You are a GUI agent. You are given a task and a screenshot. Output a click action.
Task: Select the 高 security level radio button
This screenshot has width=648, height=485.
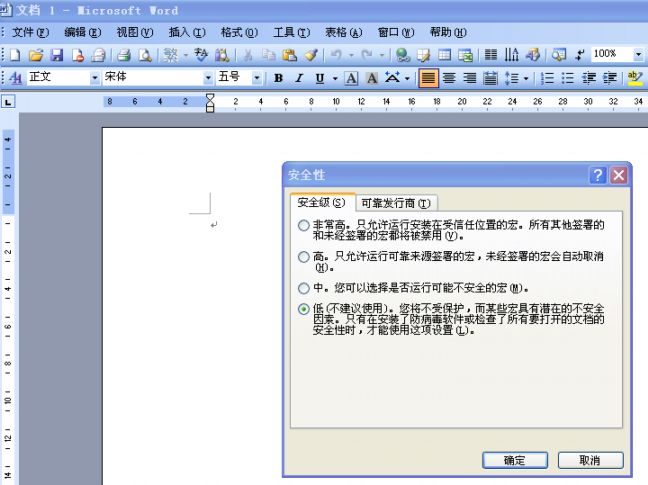click(303, 257)
